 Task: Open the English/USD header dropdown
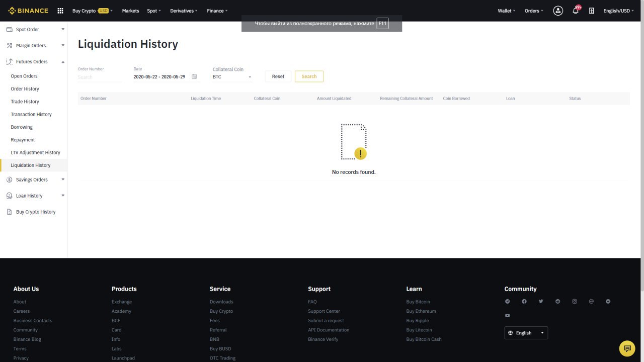click(x=619, y=11)
